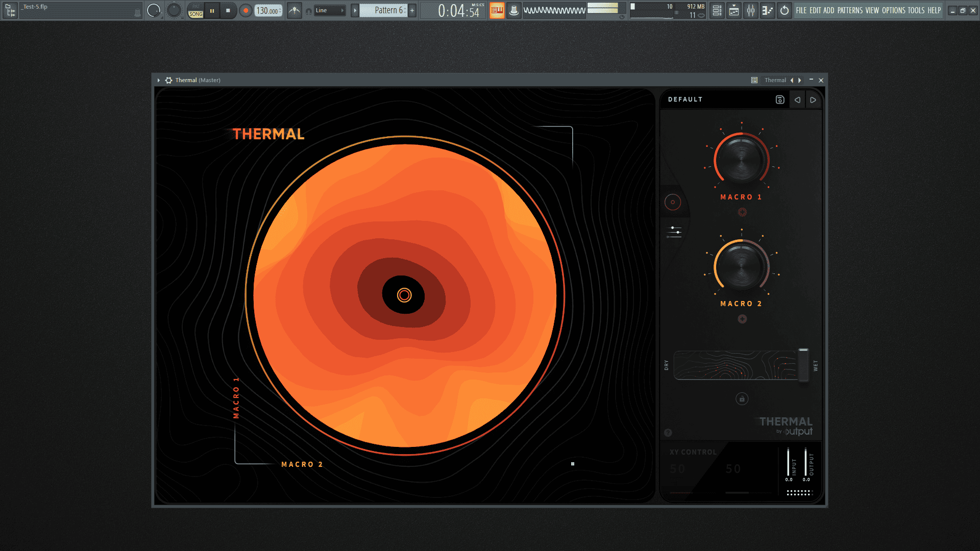Screen dimensions: 980x551
Task: Open the help question mark icon
Action: point(668,433)
